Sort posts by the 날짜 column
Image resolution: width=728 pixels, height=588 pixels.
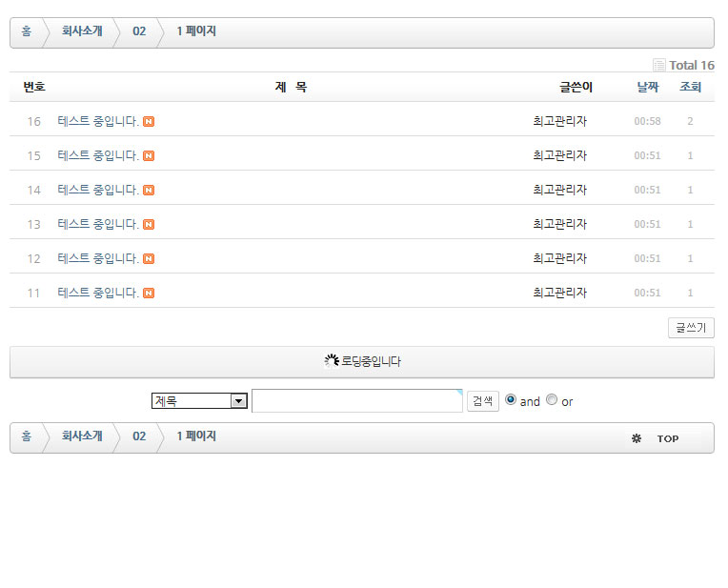click(x=647, y=87)
